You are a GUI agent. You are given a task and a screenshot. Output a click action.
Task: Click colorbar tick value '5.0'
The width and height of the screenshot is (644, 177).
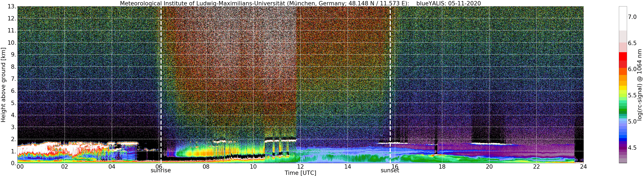coord(632,121)
